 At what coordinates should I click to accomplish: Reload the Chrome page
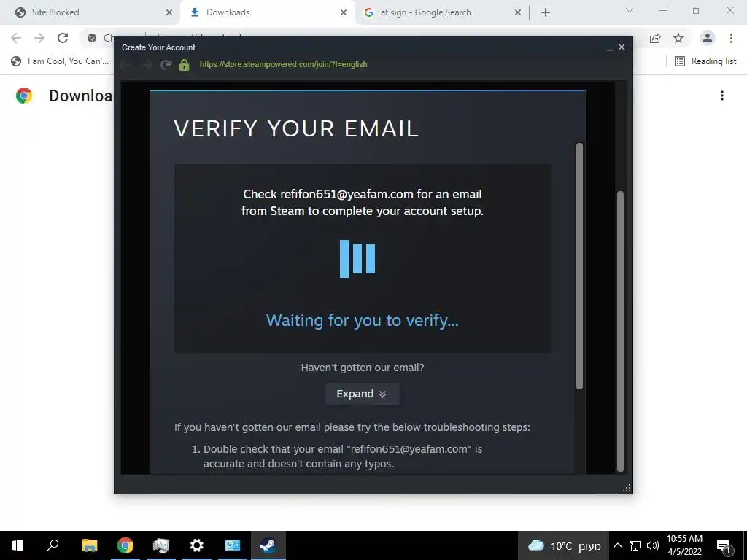point(63,38)
